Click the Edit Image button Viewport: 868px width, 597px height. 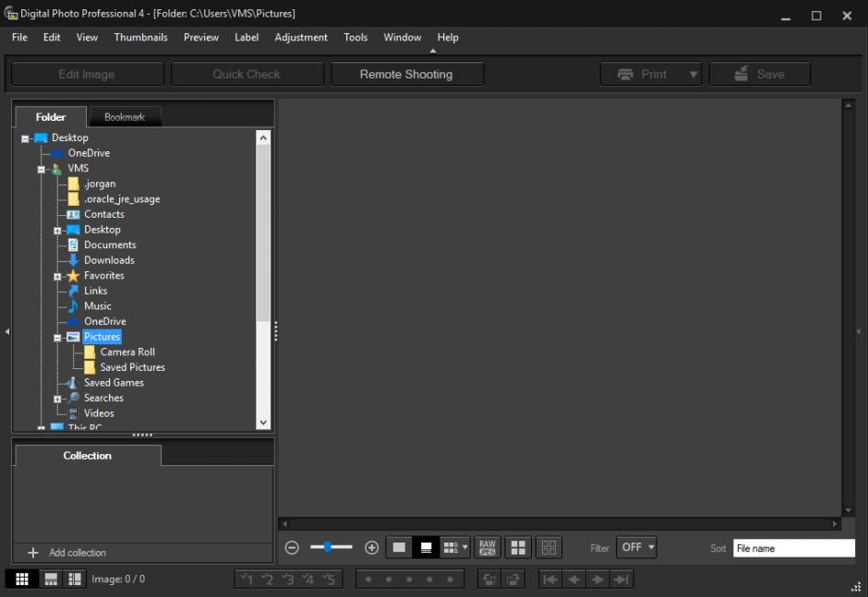pos(88,74)
